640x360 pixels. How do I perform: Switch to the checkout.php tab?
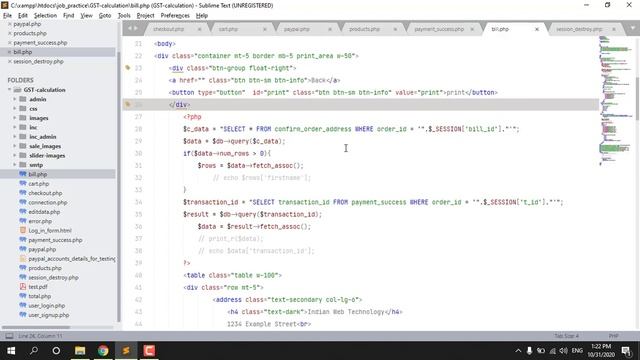169,29
